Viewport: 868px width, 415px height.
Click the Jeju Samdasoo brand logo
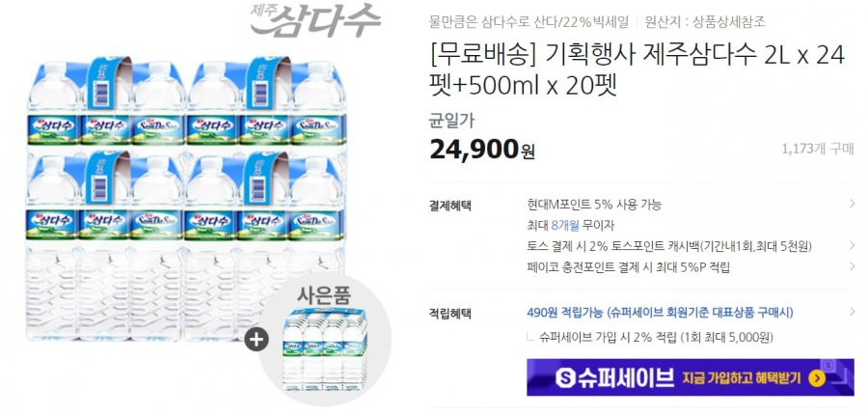[315, 20]
